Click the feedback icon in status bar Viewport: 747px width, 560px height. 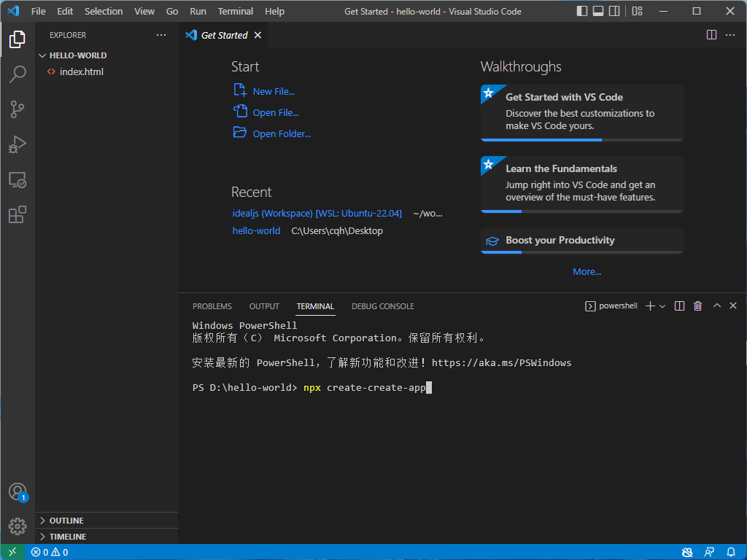coord(709,553)
